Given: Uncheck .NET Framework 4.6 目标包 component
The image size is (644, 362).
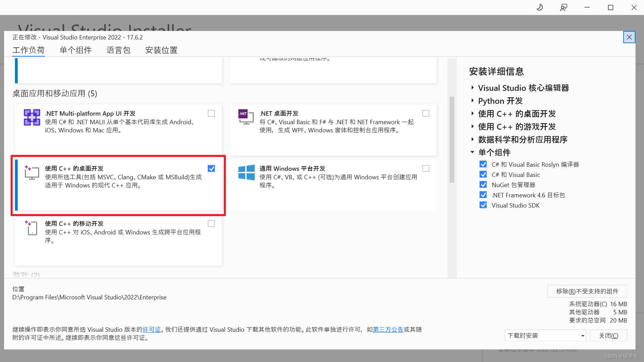Looking at the screenshot, I should [x=483, y=195].
